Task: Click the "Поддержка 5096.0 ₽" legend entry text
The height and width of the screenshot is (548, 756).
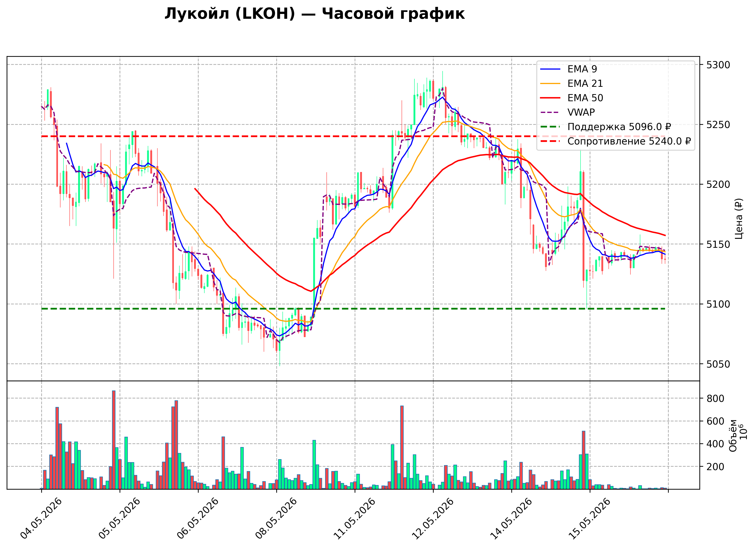Action: (619, 127)
